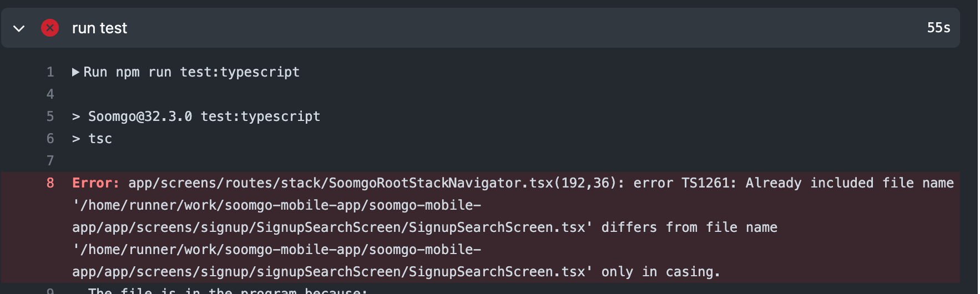Screen dimensions: 980x294
Task: Click the tsc log line
Action: coord(100,139)
